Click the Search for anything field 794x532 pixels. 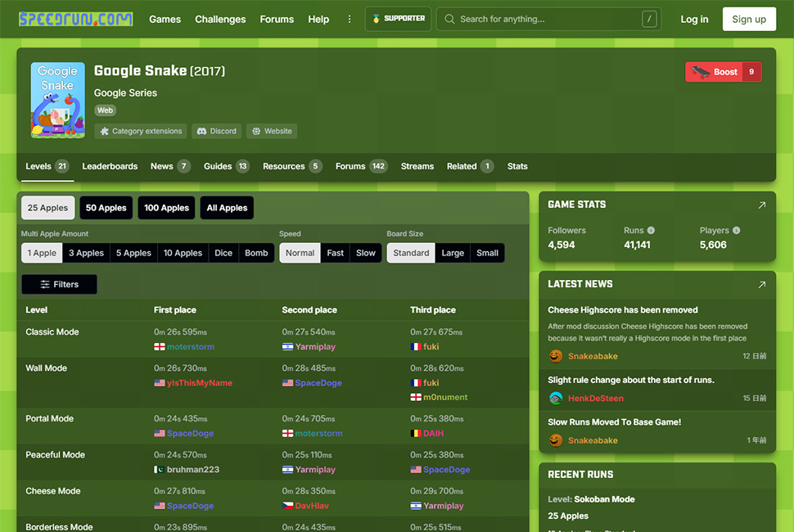tap(548, 19)
